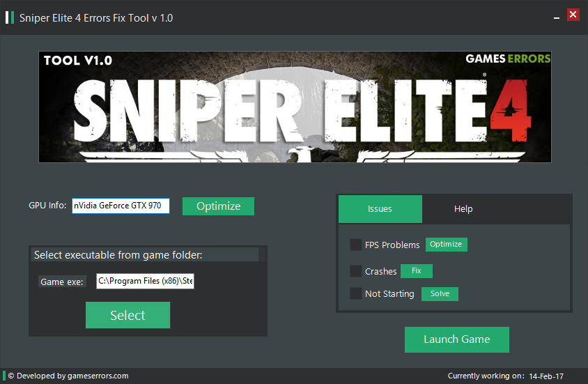
Task: Focus the Game exe path field
Action: (145, 282)
